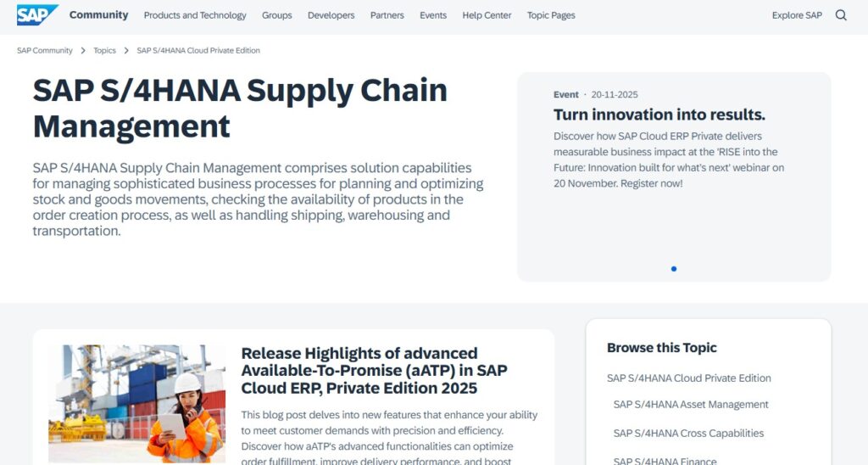868x465 pixels.
Task: Expand the Events navigation menu
Action: tap(433, 15)
